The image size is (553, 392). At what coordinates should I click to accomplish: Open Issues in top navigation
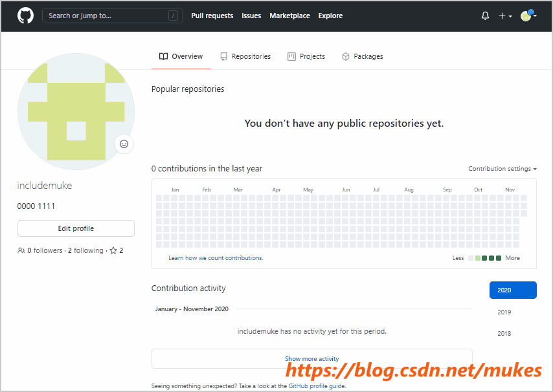(x=251, y=16)
